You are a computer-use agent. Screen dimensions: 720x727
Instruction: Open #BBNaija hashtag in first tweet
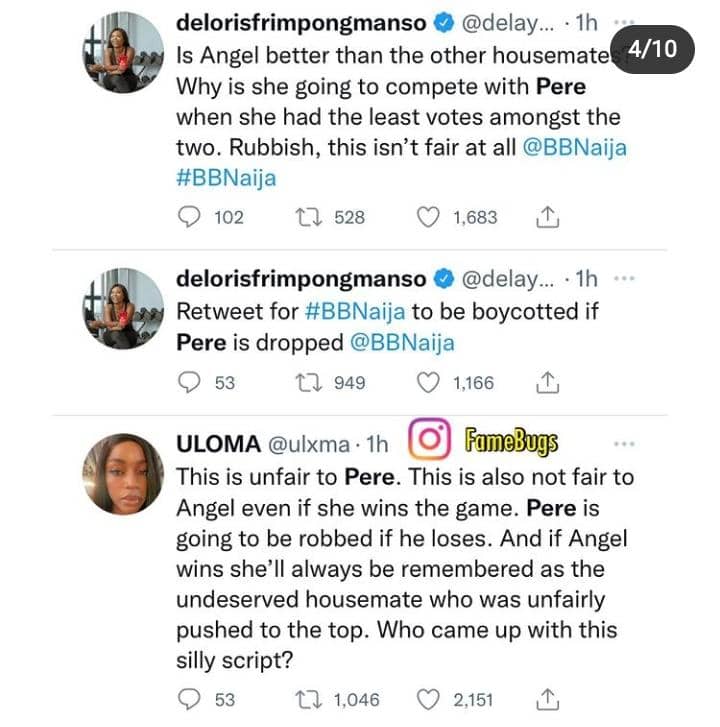click(225, 177)
